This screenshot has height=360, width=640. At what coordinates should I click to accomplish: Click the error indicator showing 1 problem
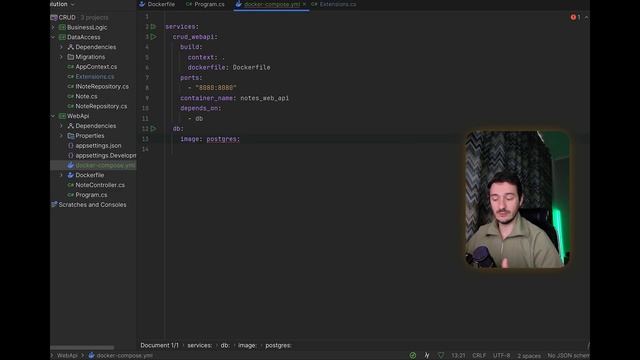(576, 17)
